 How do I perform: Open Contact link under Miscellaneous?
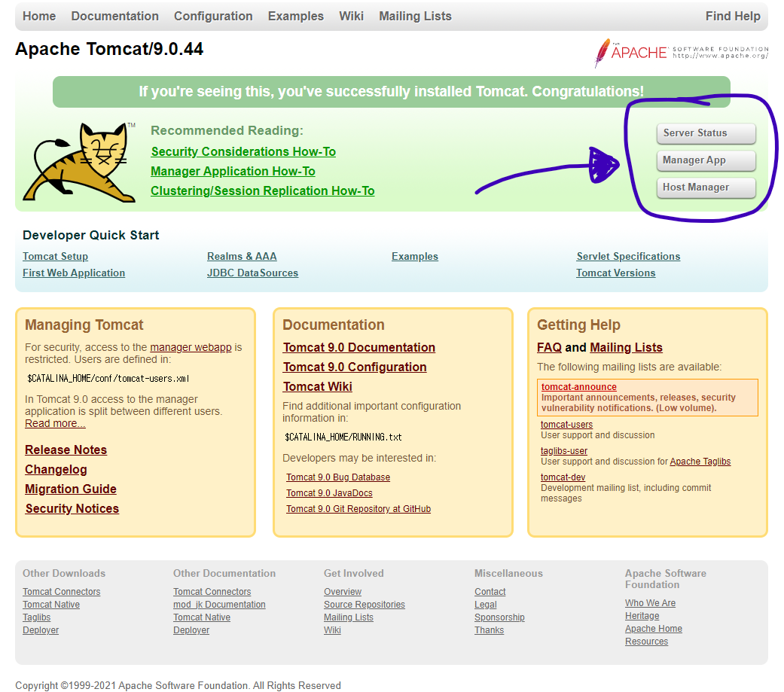click(x=490, y=592)
